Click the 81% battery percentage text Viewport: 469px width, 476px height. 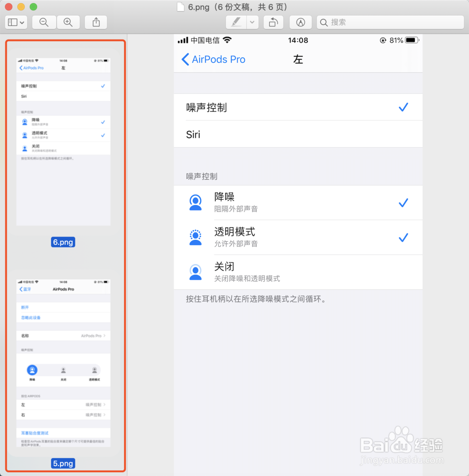(396, 40)
